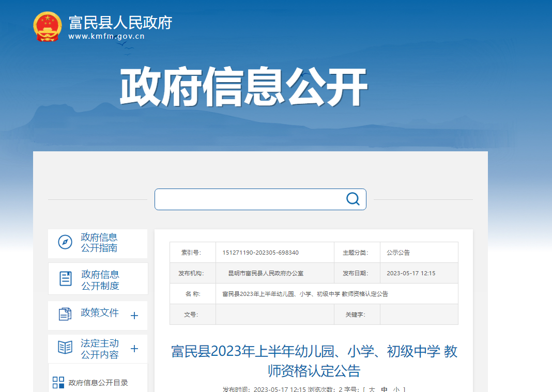Click the national emblem logo
This screenshot has height=392, width=552.
pyautogui.click(x=47, y=27)
